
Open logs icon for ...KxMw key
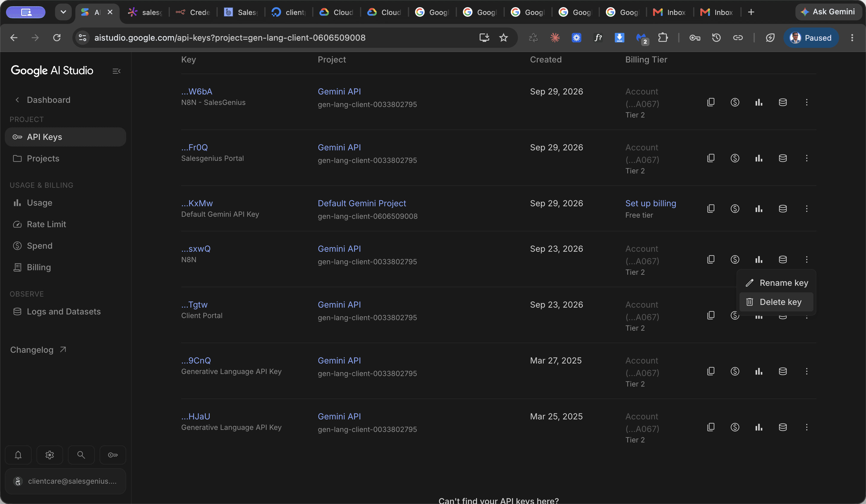(783, 209)
